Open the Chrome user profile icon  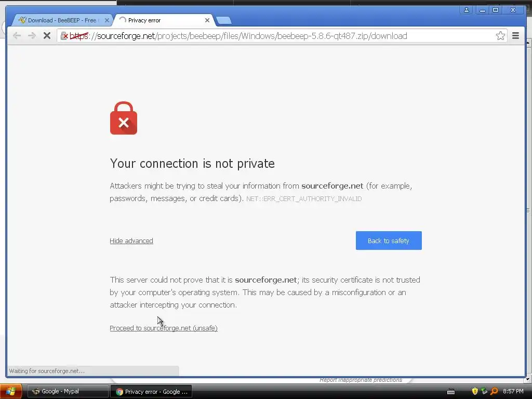[x=467, y=10]
